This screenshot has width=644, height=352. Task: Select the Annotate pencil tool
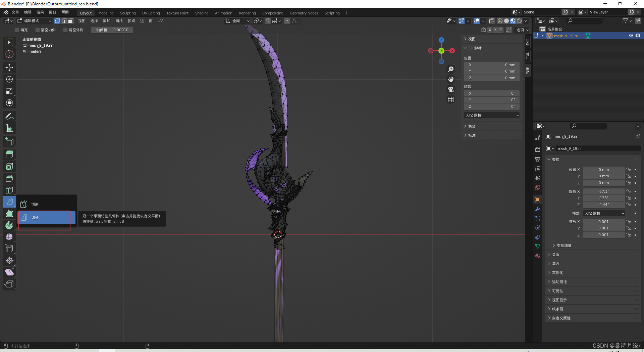coord(9,116)
